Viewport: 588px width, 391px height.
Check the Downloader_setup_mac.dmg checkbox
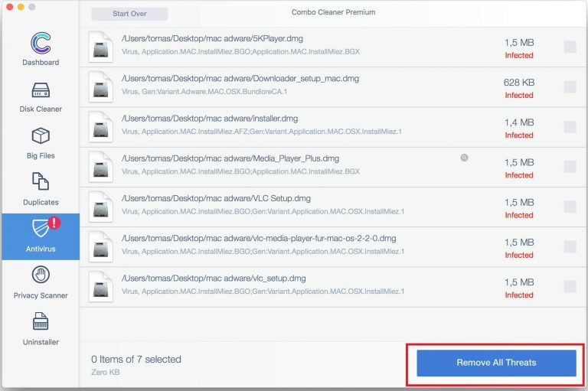point(570,87)
